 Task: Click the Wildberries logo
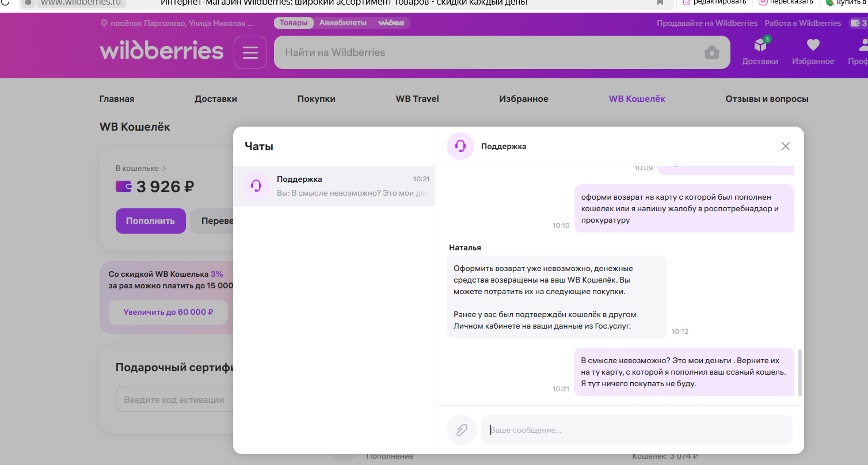(162, 51)
